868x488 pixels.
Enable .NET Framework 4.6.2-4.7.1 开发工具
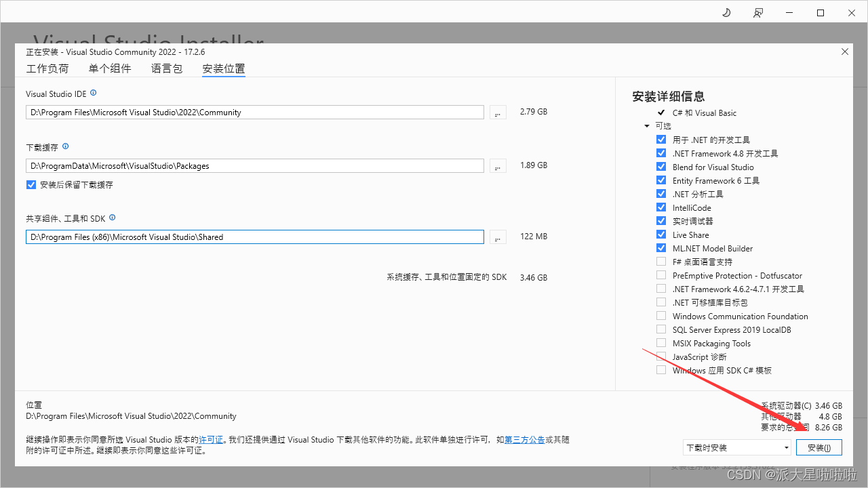pyautogui.click(x=661, y=289)
